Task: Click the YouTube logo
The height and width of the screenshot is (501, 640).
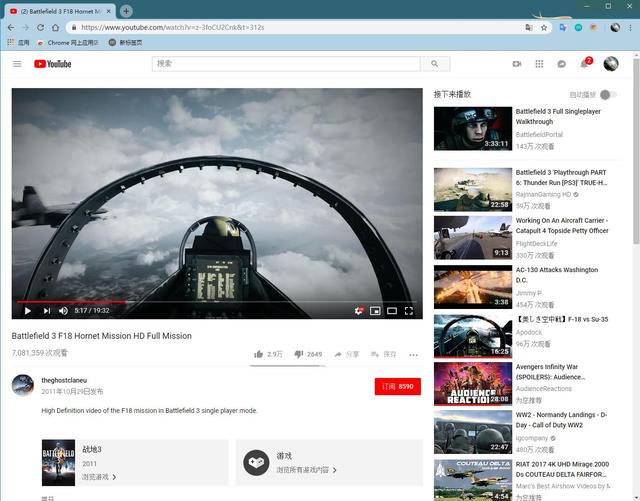Action: (53, 64)
